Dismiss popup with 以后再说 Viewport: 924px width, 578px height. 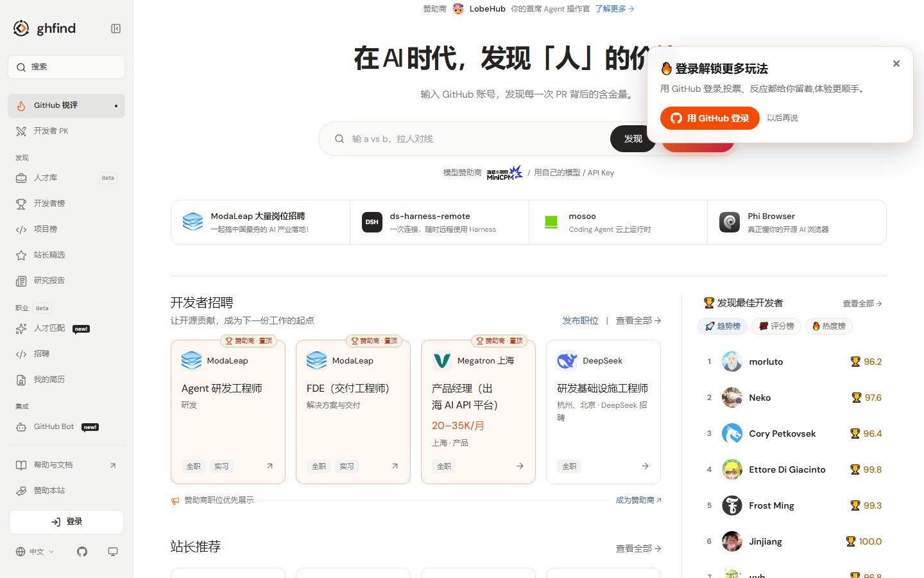782,118
